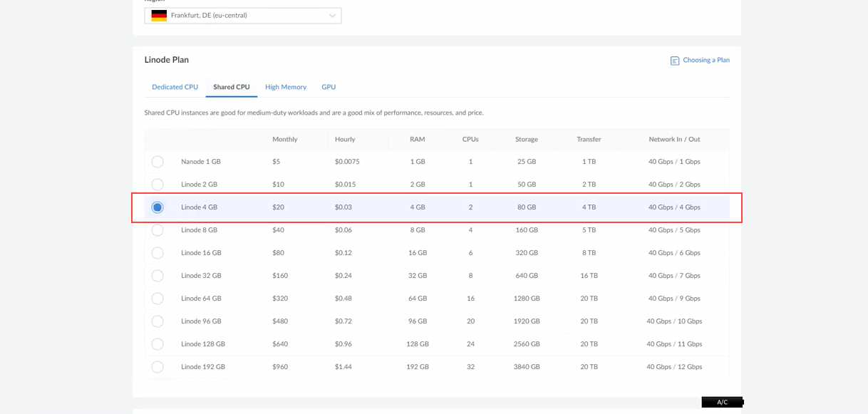This screenshot has height=414, width=868.
Task: Click the RAM column header
Action: 418,139
